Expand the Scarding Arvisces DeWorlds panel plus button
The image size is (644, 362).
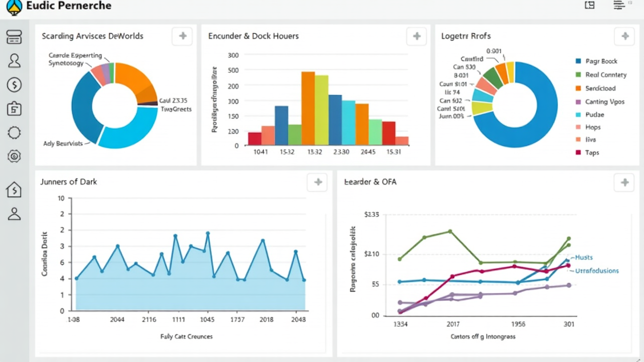coord(182,36)
